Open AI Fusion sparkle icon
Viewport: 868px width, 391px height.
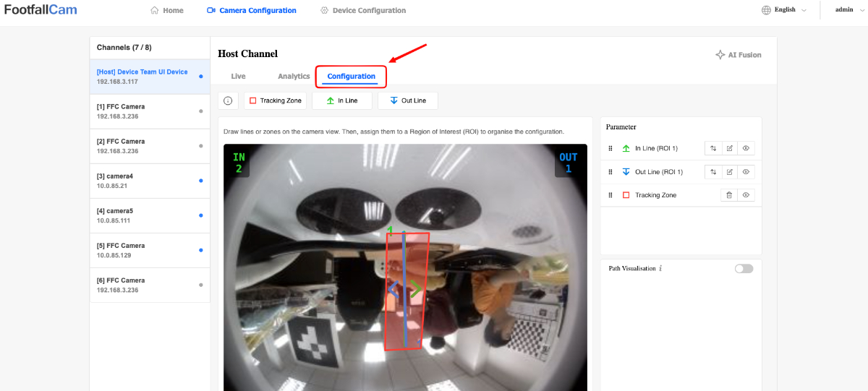point(720,55)
